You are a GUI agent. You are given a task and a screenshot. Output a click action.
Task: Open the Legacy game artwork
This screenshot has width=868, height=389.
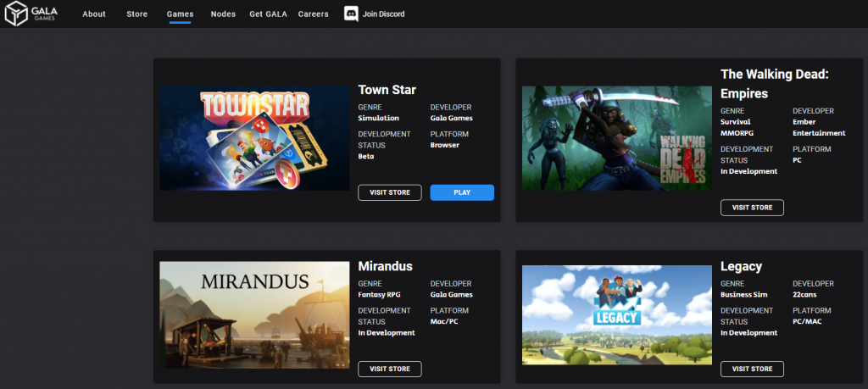(x=617, y=315)
